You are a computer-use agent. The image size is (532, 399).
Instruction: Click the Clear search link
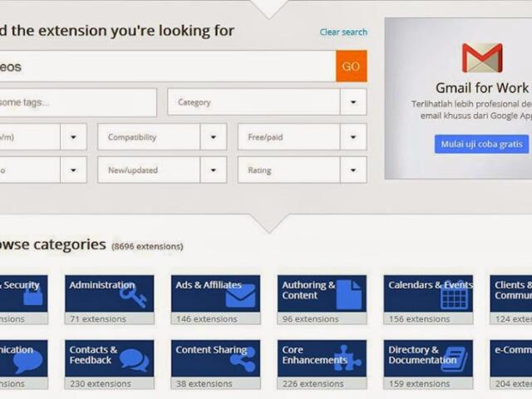pyautogui.click(x=343, y=32)
